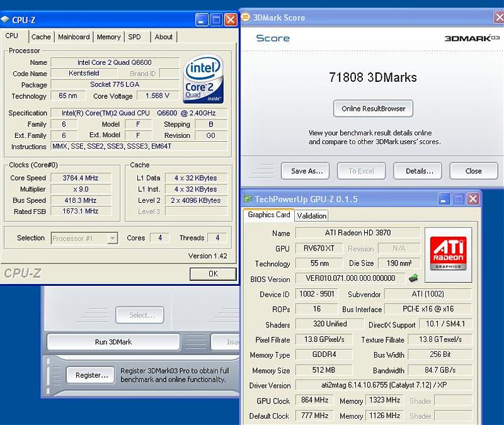Switch to the Validation tab in GPU-Z
The height and width of the screenshot is (425, 504).
click(311, 215)
